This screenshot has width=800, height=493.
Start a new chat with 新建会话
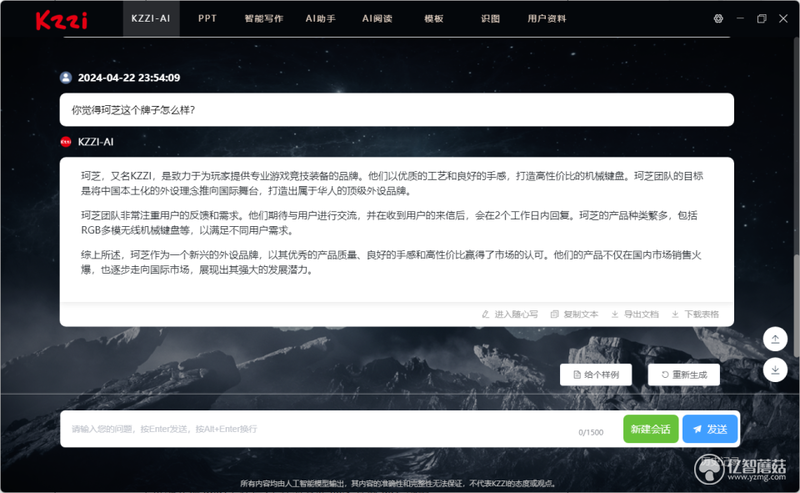[x=651, y=429]
